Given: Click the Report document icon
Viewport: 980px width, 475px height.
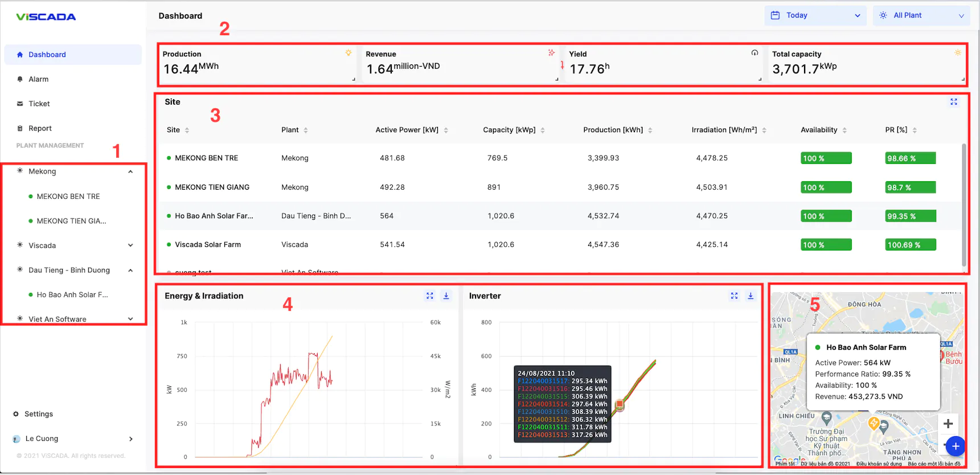Looking at the screenshot, I should click(x=20, y=128).
